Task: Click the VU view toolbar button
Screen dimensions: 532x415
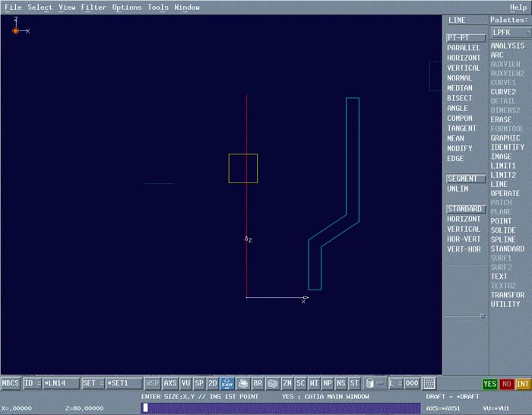Action: pyautogui.click(x=185, y=383)
